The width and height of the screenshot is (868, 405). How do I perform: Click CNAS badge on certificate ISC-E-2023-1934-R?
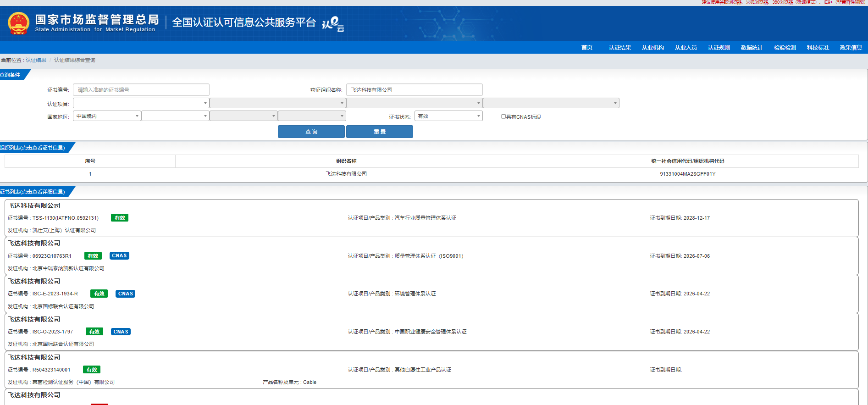coord(125,294)
